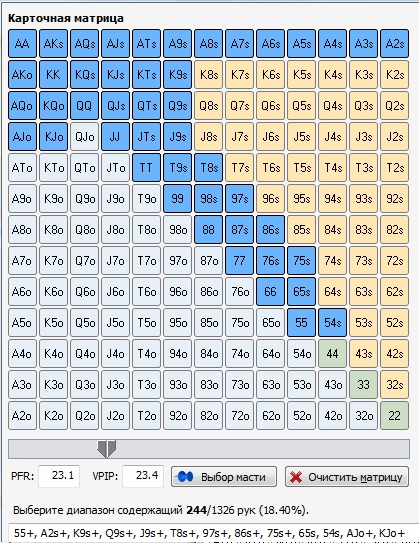Deselect the A2s hand cell

point(394,44)
